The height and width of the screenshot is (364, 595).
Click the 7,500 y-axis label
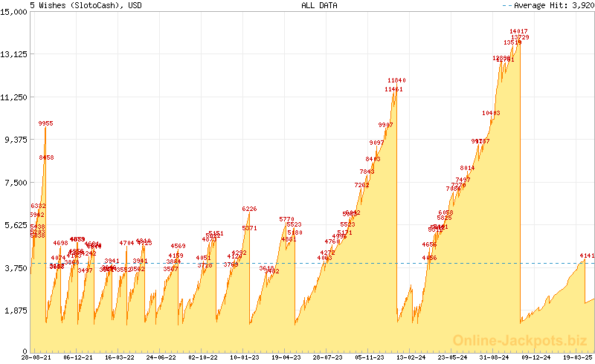(x=16, y=183)
